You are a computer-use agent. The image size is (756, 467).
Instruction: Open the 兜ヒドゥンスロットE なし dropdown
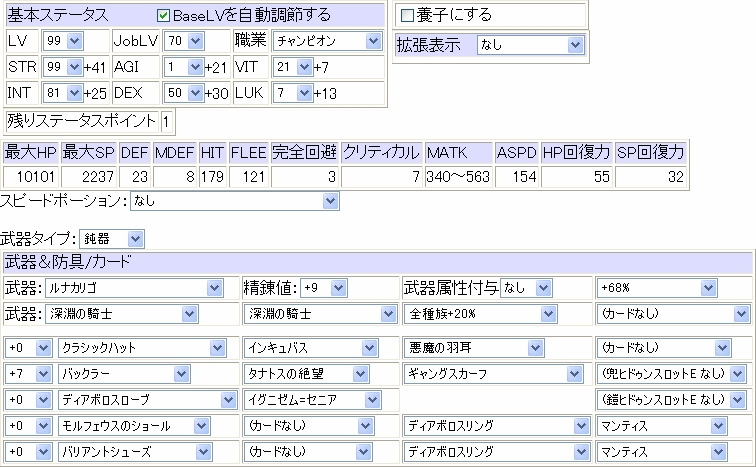(672, 374)
